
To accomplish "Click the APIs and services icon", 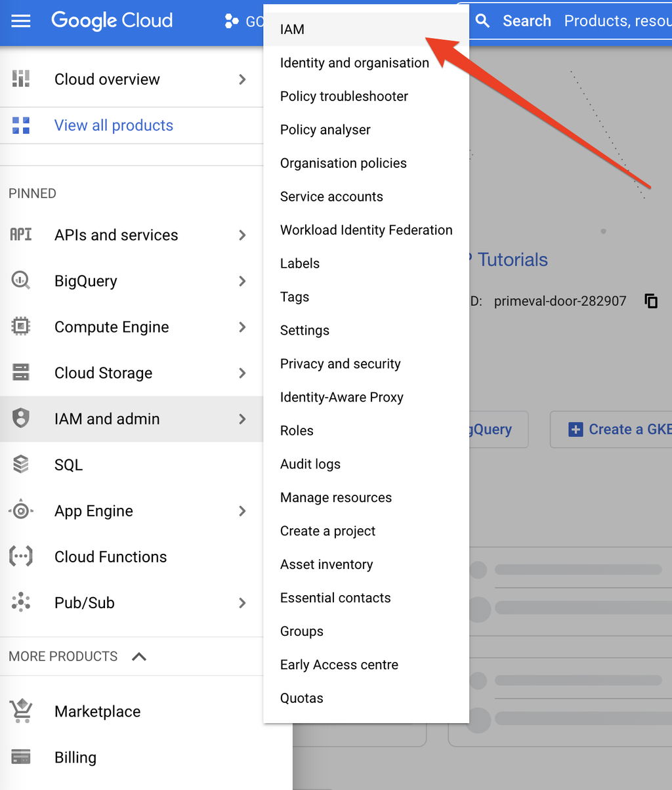I will 21,234.
